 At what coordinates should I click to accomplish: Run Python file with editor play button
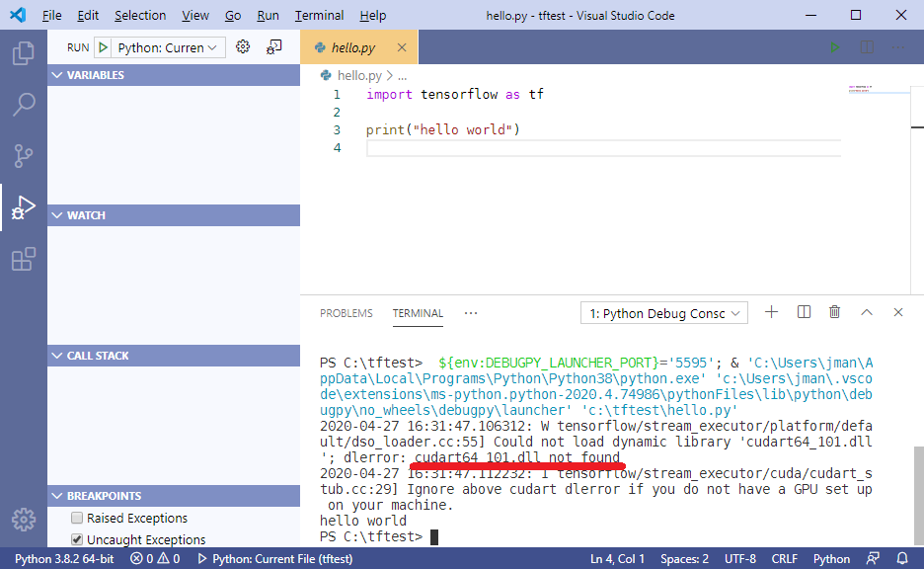pyautogui.click(x=834, y=47)
